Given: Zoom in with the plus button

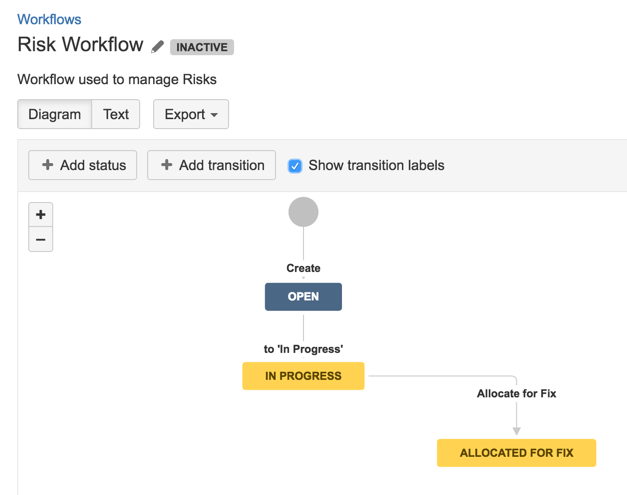Looking at the screenshot, I should click(x=41, y=214).
